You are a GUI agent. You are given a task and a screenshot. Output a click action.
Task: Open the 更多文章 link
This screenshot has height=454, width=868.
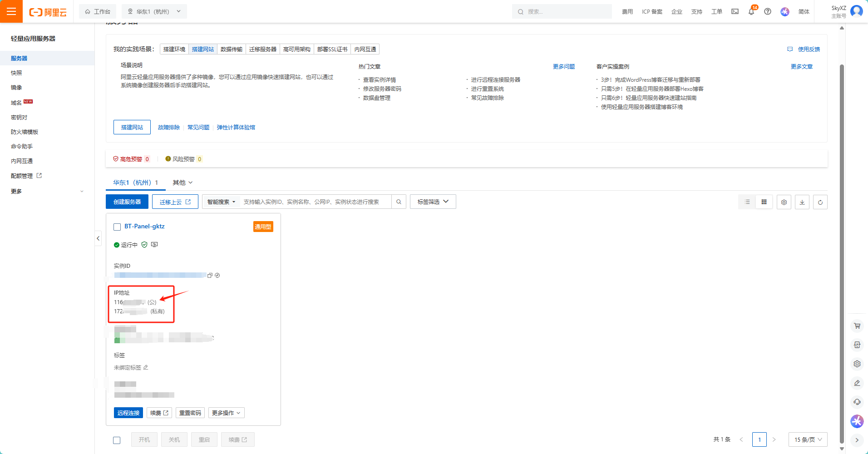802,66
